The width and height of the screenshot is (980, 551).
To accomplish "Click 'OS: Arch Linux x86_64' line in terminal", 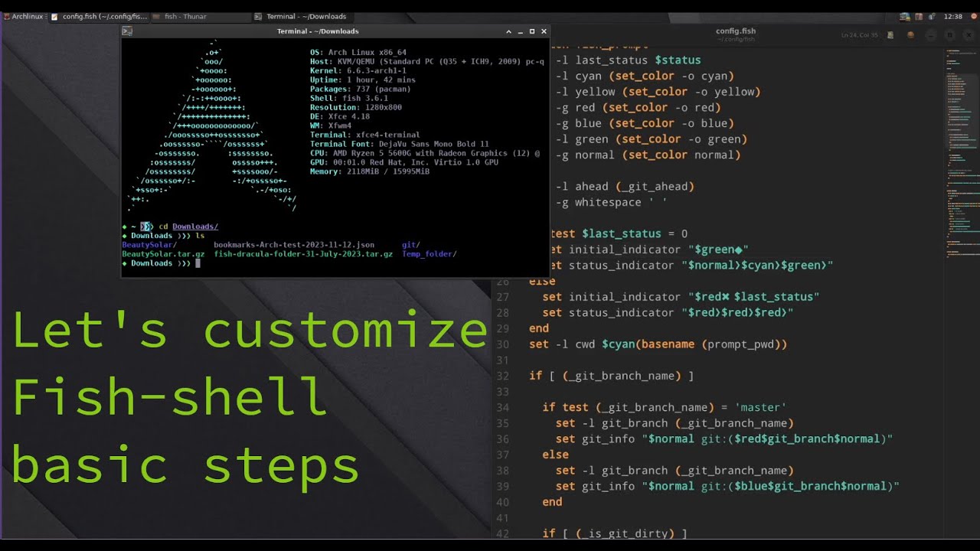I will tap(358, 52).
